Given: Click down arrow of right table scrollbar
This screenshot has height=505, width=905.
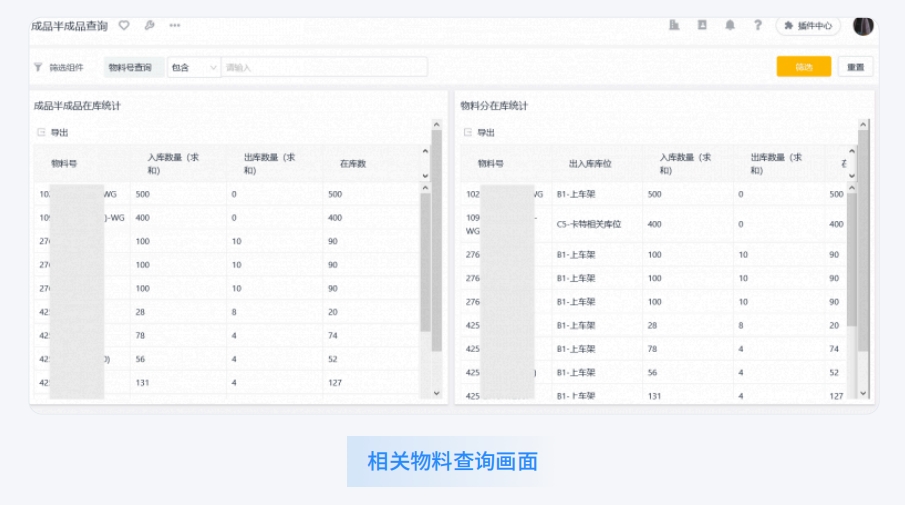Looking at the screenshot, I should (864, 393).
